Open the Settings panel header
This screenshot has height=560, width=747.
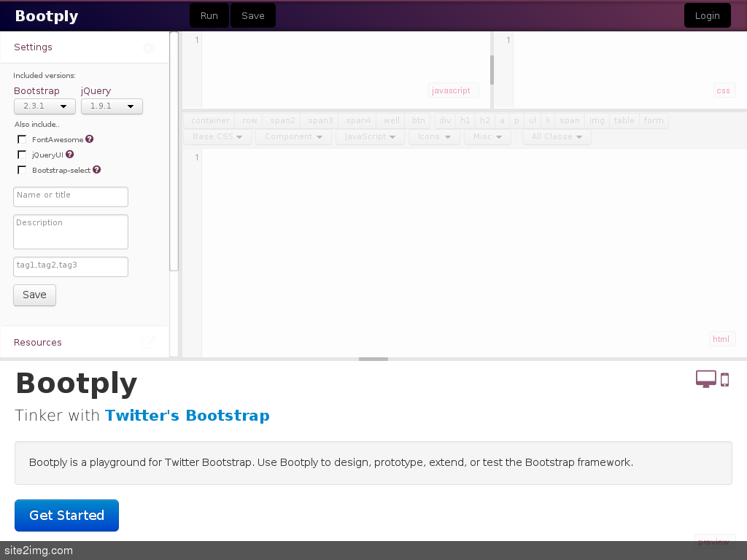click(85, 47)
